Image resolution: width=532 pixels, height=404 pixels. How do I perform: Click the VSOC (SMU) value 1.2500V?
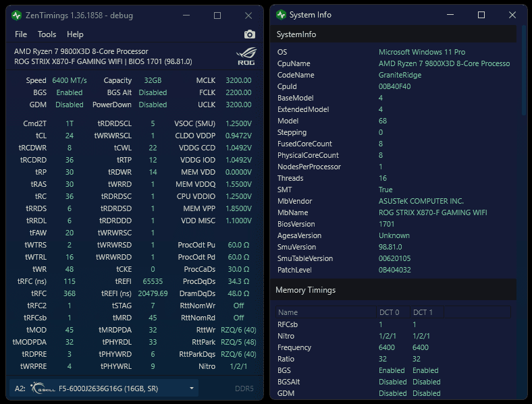tap(238, 123)
